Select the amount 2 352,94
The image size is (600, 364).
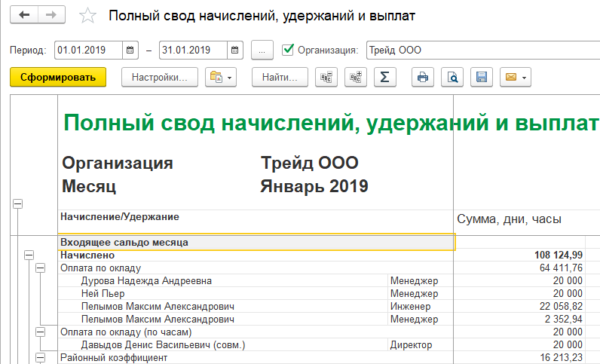564,320
